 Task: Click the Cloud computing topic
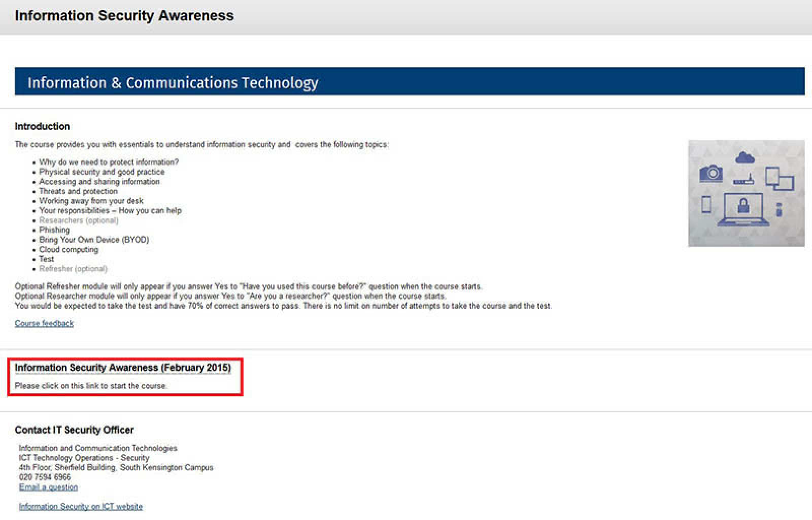[x=69, y=249]
